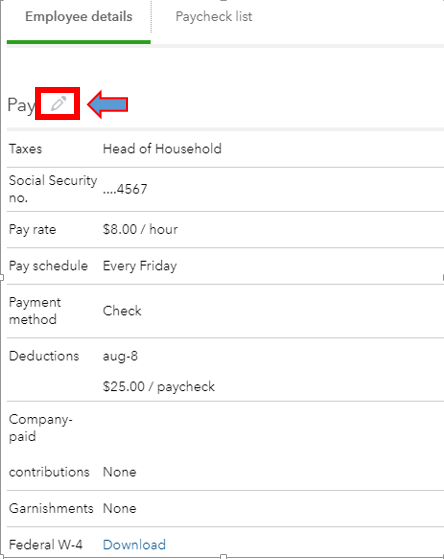444x559 pixels.
Task: Switch to the Paycheck list tab
Action: tap(214, 16)
